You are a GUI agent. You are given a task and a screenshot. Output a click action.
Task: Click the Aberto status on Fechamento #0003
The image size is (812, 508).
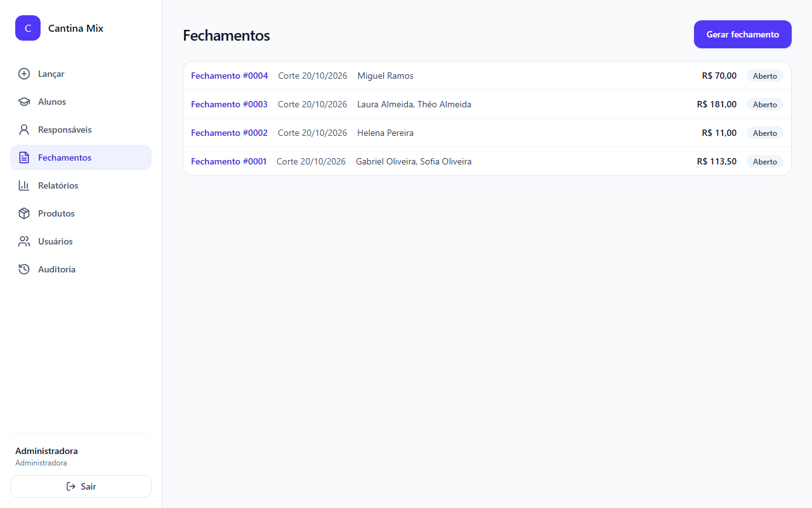tap(765, 104)
